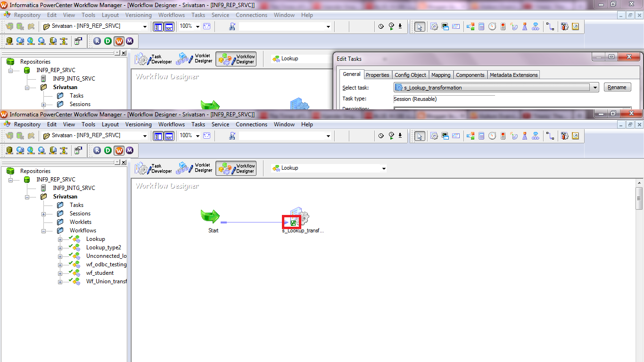
Task: Pick the Create Timer task tool
Action: [492, 136]
